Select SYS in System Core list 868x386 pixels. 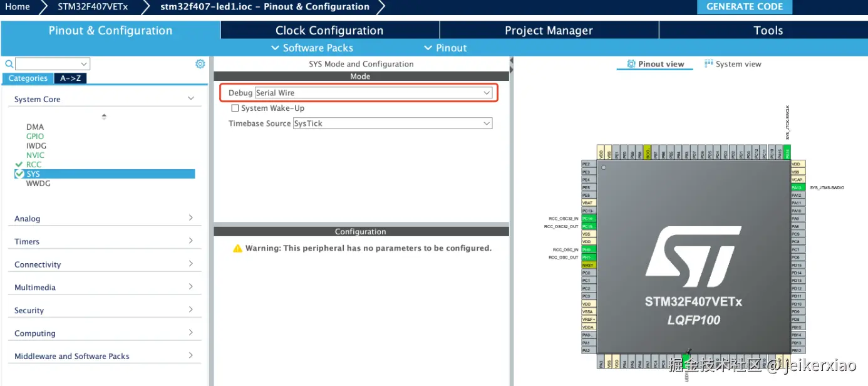click(x=104, y=174)
